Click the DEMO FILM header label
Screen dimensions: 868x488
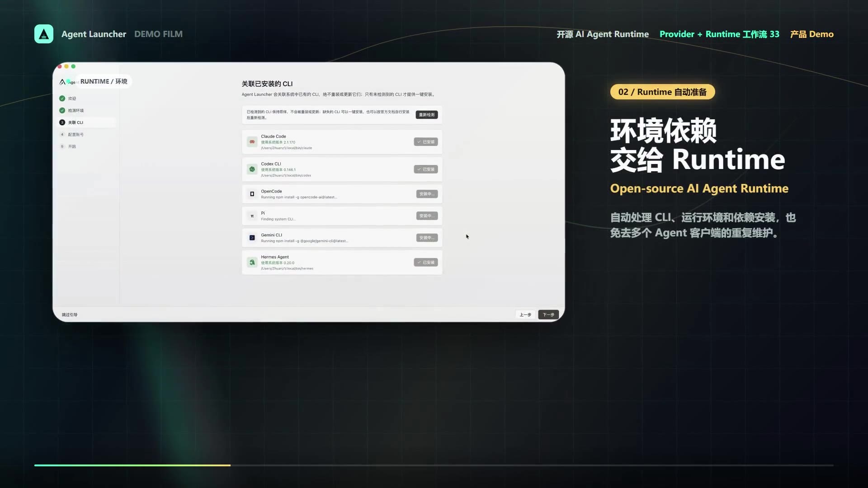coord(158,34)
